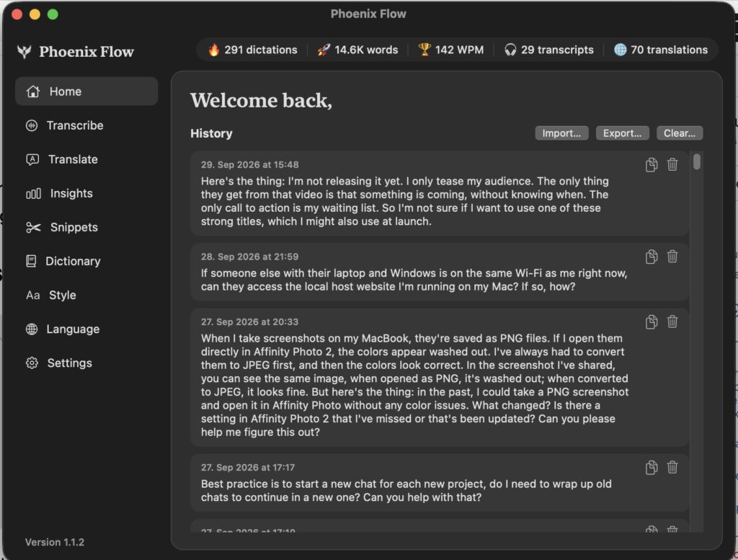Click the history list scrollbar thumb
Image resolution: width=738 pixels, height=560 pixels.
click(x=697, y=161)
